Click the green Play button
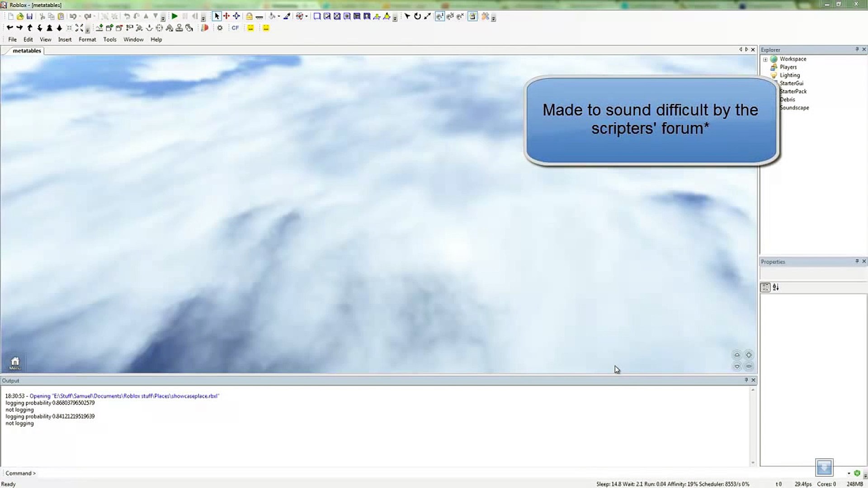This screenshot has height=488, width=868. pos(175,16)
